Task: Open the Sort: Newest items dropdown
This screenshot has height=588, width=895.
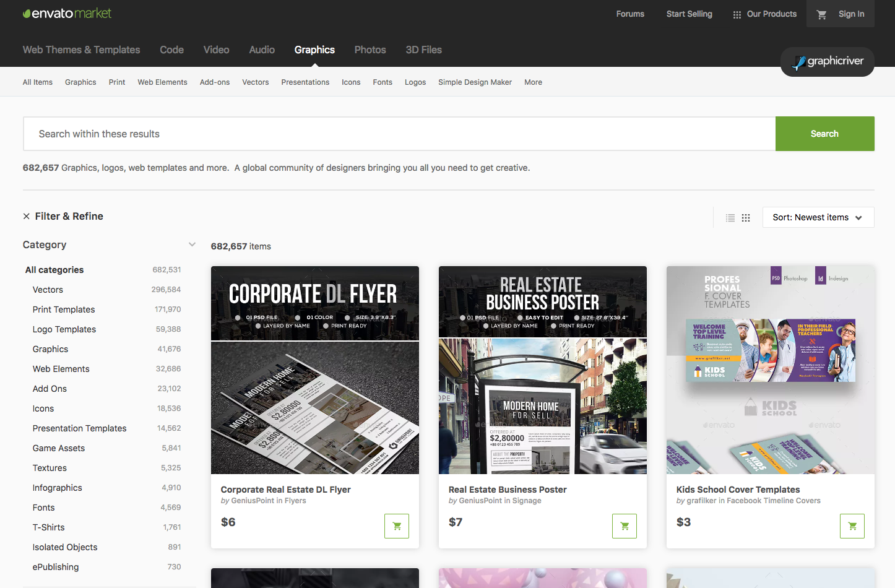Action: (x=818, y=217)
